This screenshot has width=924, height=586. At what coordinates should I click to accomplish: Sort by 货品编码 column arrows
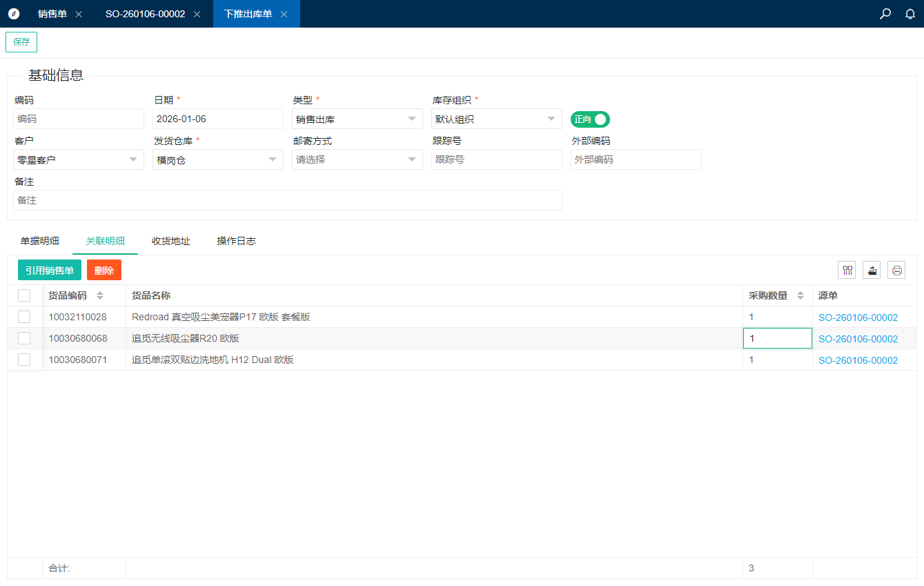pyautogui.click(x=100, y=295)
